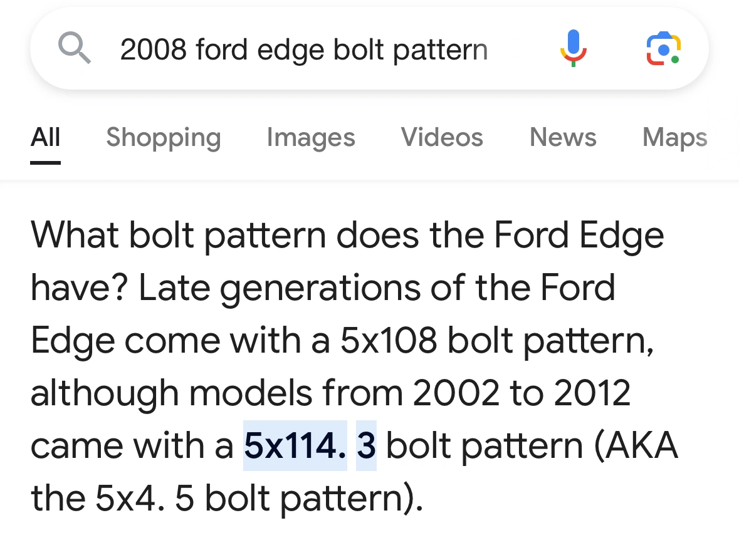Screen dimensions: 739x560
Task: Tap the microphone voice search icon
Action: click(x=572, y=49)
